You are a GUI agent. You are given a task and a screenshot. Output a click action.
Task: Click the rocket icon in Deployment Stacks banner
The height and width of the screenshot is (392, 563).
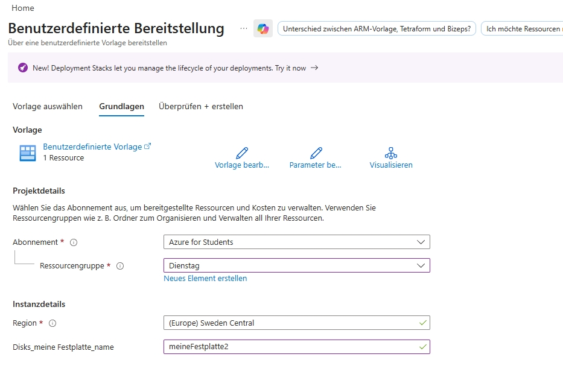23,68
